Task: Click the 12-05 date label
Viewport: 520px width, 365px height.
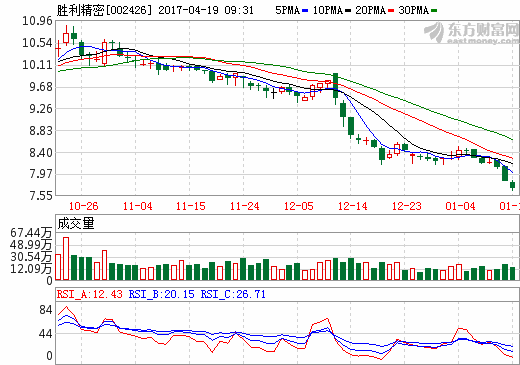Action: 299,206
